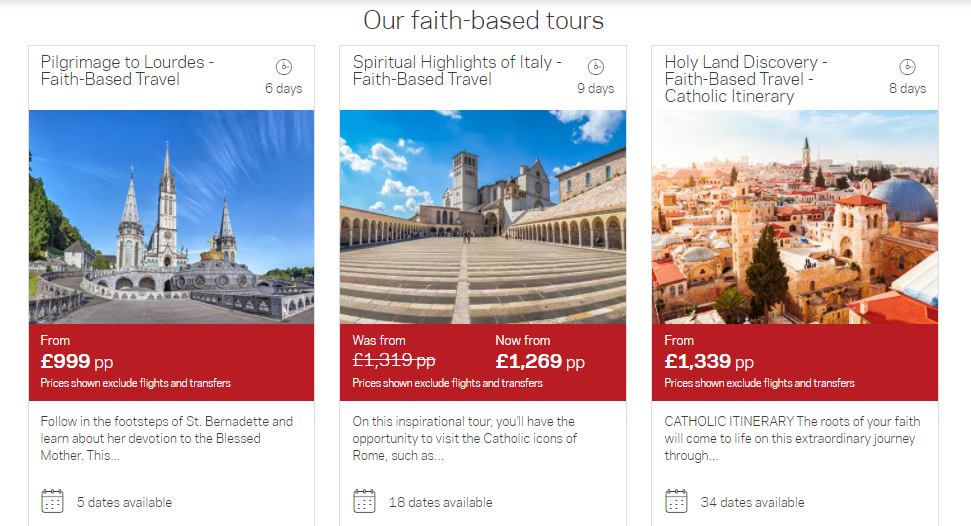
Task: Click the clock icon on Italy card
Action: (x=596, y=67)
